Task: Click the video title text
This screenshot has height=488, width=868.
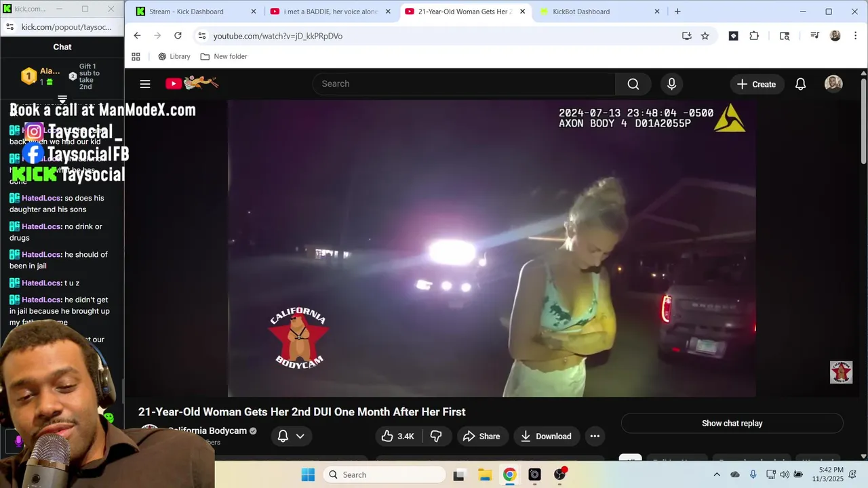Action: (x=302, y=412)
